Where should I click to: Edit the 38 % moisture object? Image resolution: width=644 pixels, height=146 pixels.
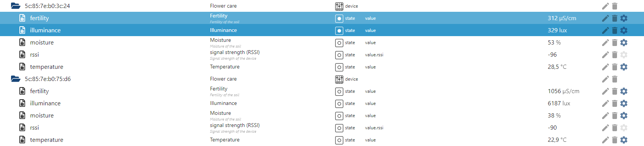pyautogui.click(x=605, y=116)
